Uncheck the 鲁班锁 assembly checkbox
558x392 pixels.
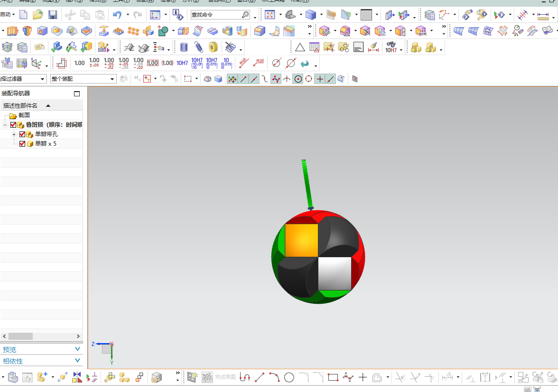(x=13, y=125)
